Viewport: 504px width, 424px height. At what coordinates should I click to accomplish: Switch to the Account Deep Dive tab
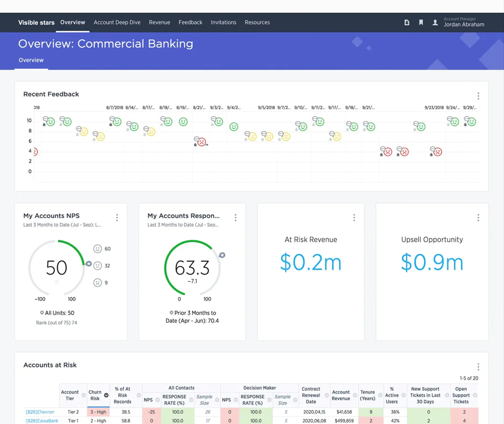117,22
